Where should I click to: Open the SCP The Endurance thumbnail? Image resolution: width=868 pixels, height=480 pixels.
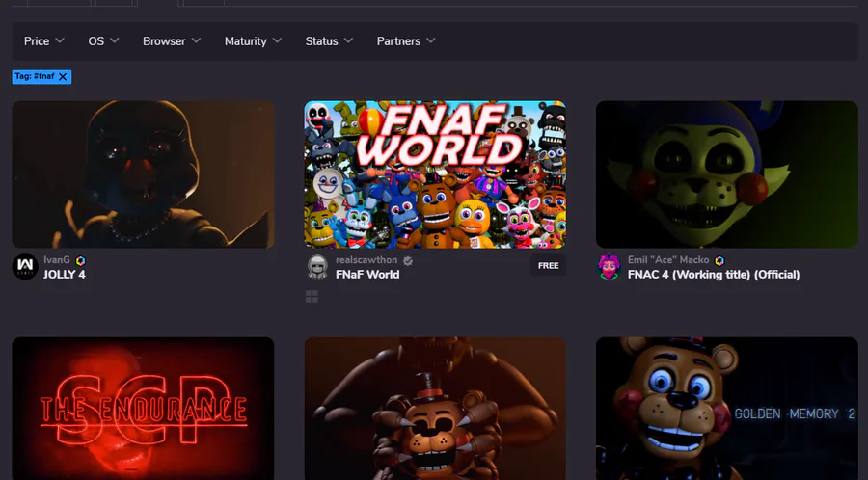(x=143, y=409)
